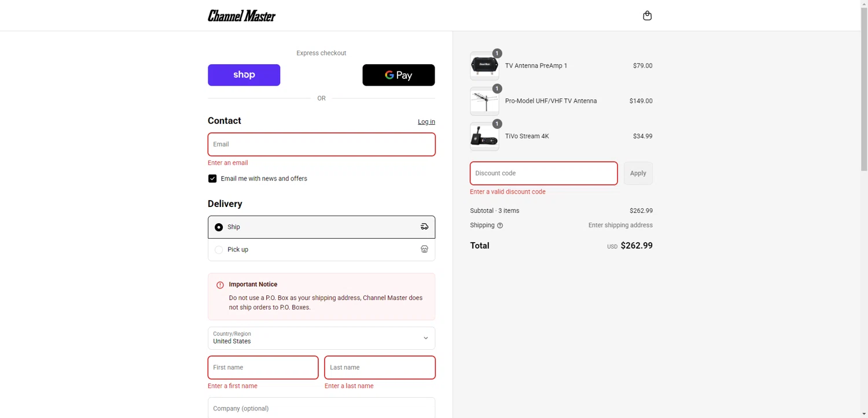Click the First name field
Screen dimensions: 868x418
263,368
